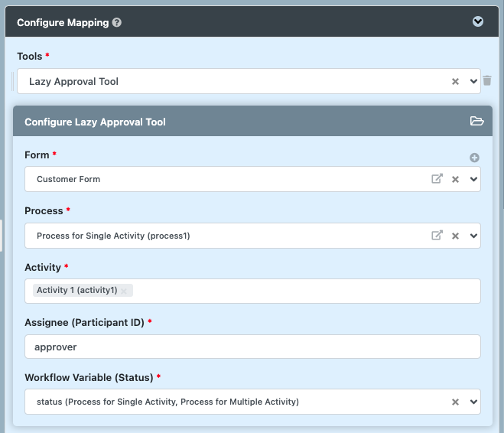Focus the Assignee (Participant ID) text field

tap(252, 347)
